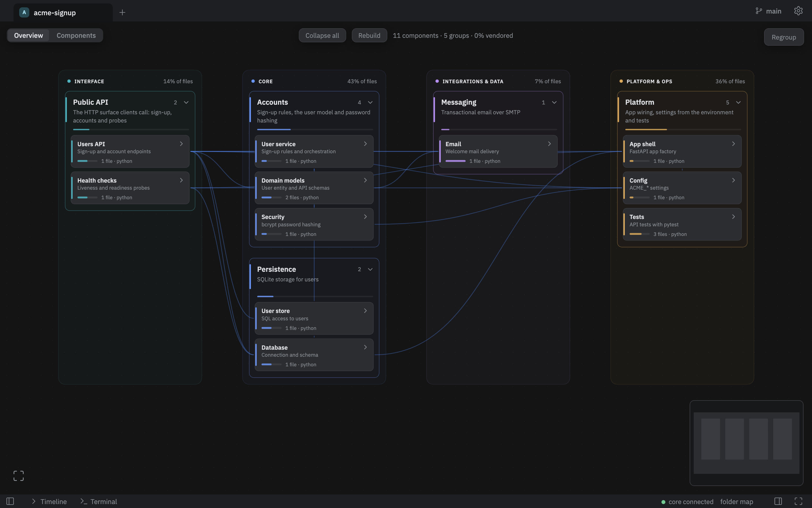Click the Platform group progress bar
Screen dimensions: 812x508
coord(683,129)
